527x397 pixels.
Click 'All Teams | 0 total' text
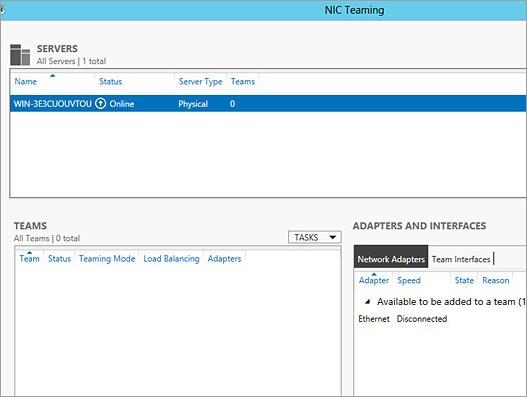[47, 238]
